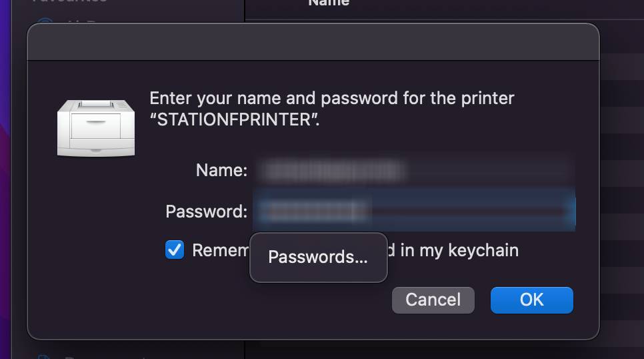
Task: Focus the Name text field
Action: 415,170
